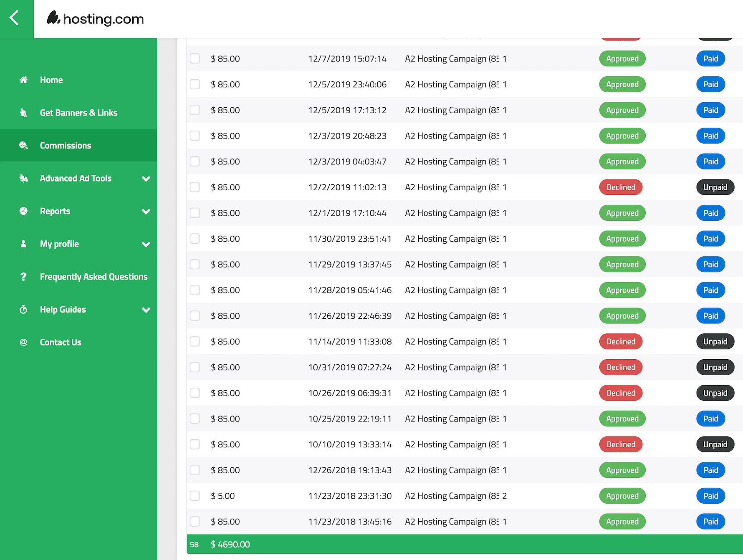The height and width of the screenshot is (560, 743).
Task: Tick the 10/31/2019 07:27:24 row checkbox
Action: [195, 367]
